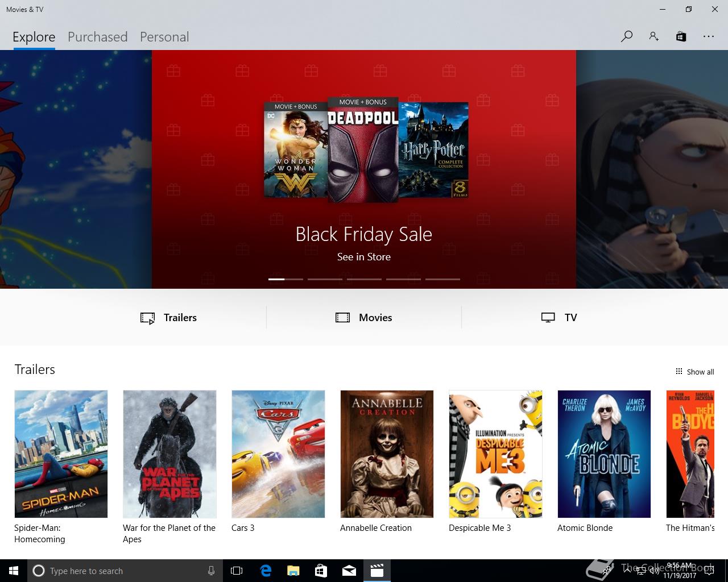Viewport: 728px width, 582px height.
Task: Open the search magnifier icon
Action: (627, 36)
